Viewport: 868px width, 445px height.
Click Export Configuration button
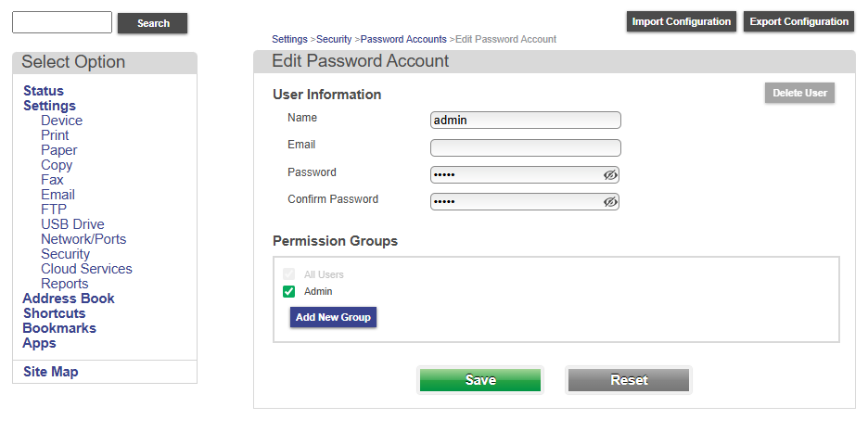point(798,21)
